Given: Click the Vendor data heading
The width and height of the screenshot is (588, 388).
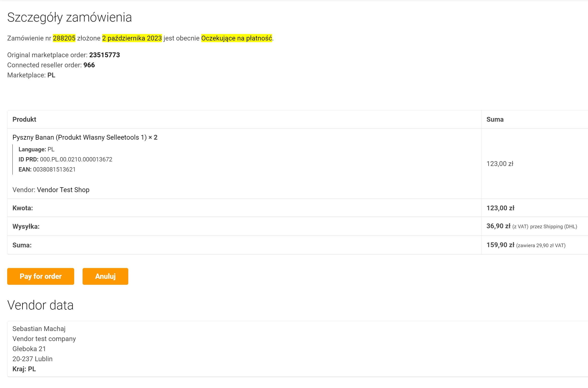Looking at the screenshot, I should coord(40,305).
